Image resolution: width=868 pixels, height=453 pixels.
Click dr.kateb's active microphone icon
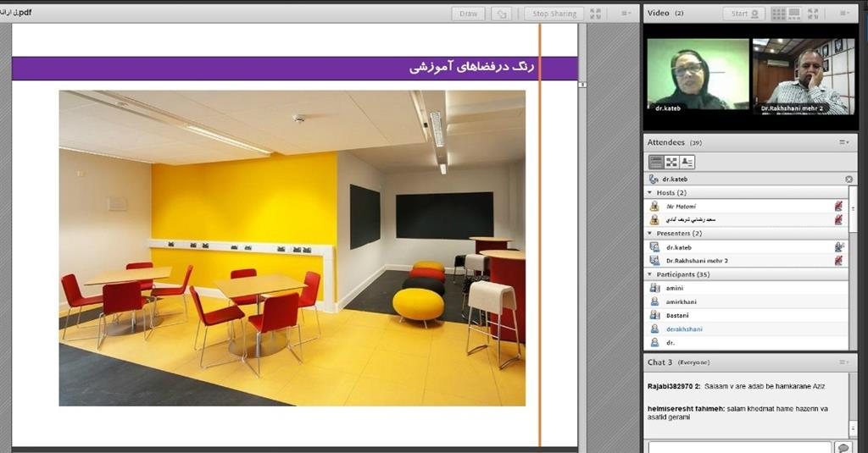839,247
